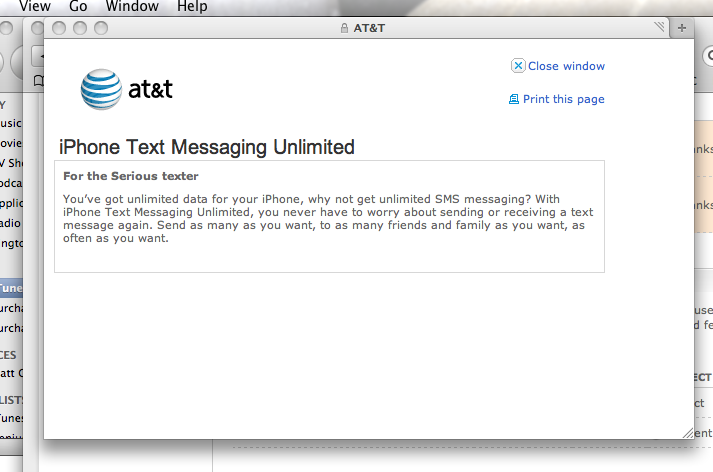Click the printer icon beside Print this page
Viewport: 713px width, 472px height.
[514, 99]
